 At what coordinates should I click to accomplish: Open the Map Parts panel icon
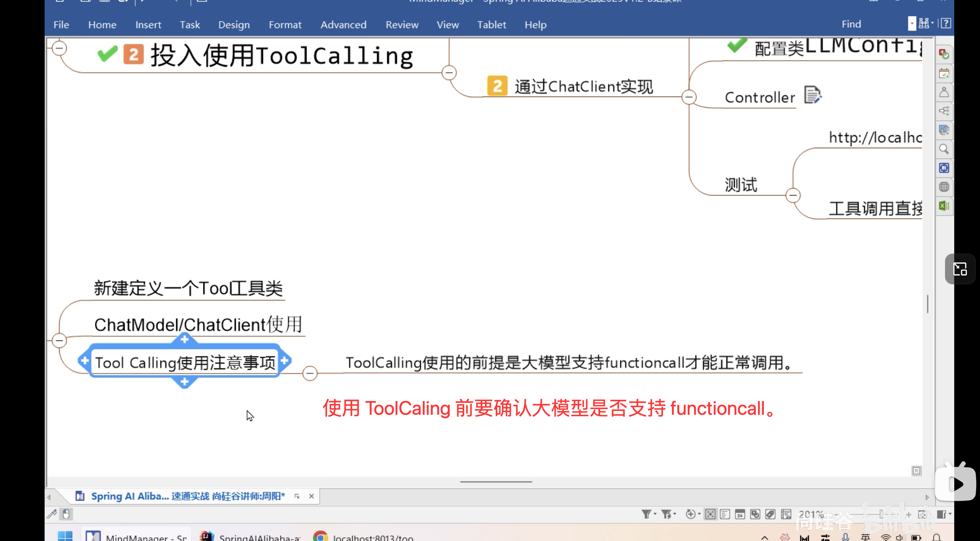click(944, 111)
